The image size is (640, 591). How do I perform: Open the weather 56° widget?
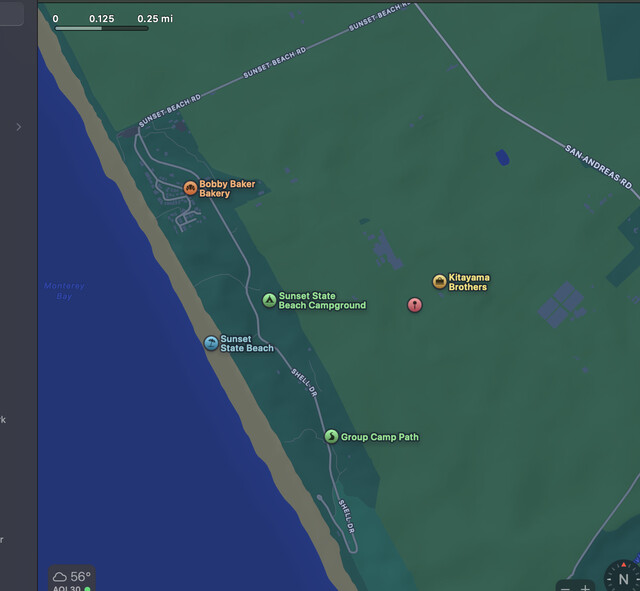coord(72,579)
